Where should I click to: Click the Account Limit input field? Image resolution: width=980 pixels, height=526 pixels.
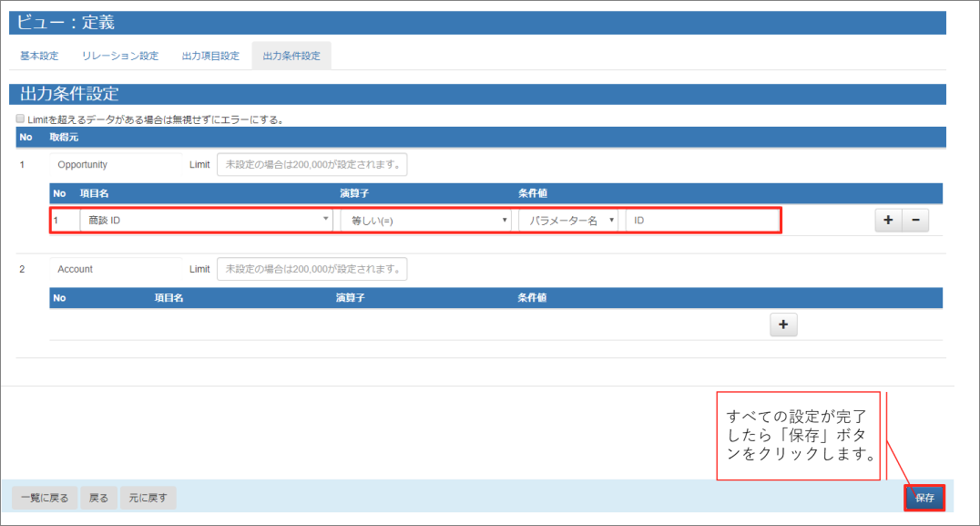tap(311, 269)
